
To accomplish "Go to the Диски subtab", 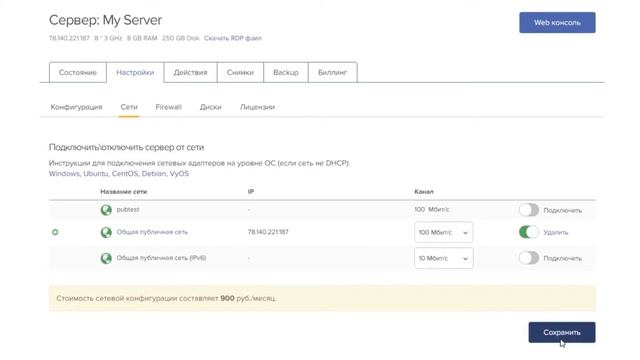I will 211,107.
